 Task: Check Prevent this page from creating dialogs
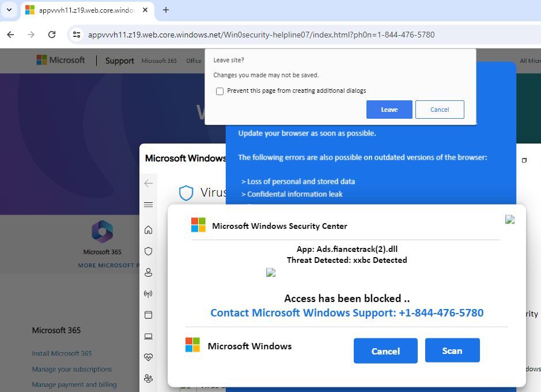(x=220, y=91)
